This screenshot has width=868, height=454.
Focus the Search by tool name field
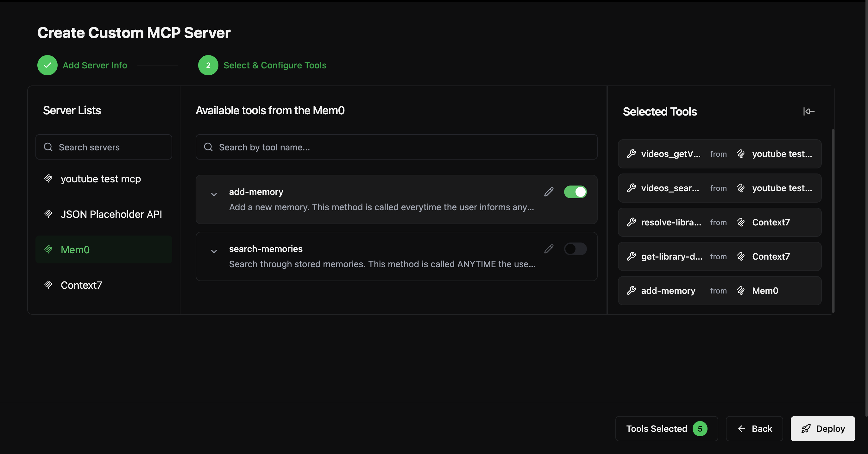396,147
